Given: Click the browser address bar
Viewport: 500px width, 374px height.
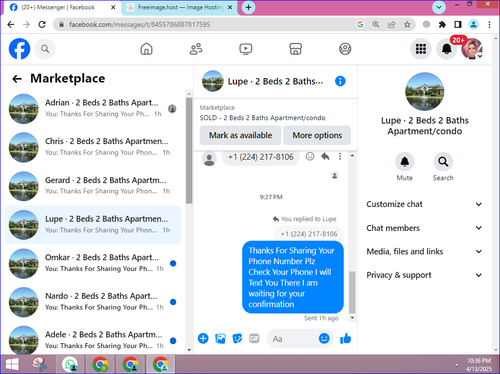Looking at the screenshot, I should pos(207,24).
